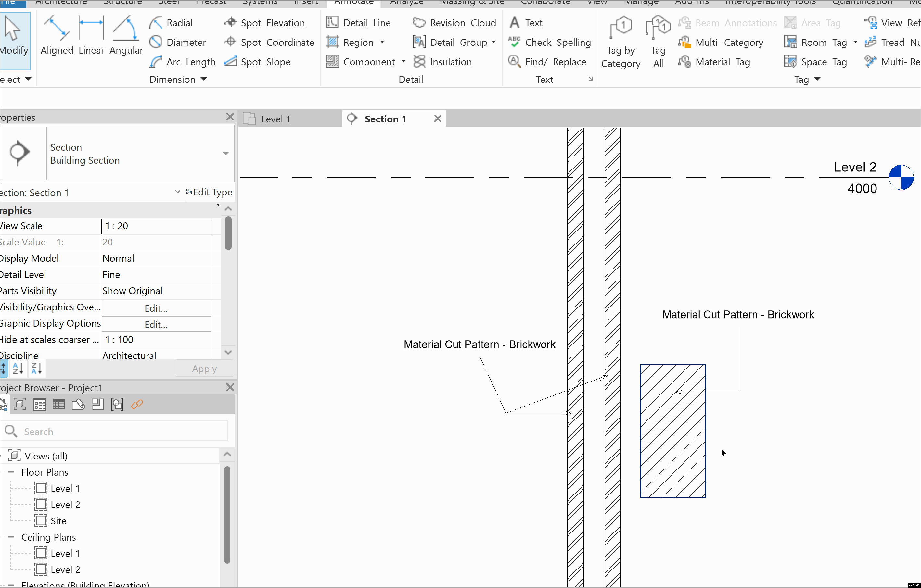The height and width of the screenshot is (588, 921).
Task: Click the Tread Number tool
Action: 892,42
